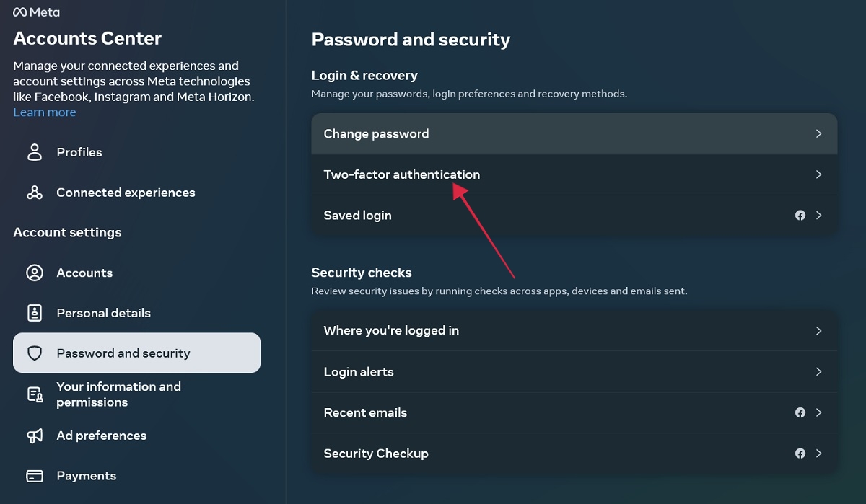Open the Account settings section item Accounts
Screen dimensions: 866x504
pyautogui.click(x=84, y=273)
